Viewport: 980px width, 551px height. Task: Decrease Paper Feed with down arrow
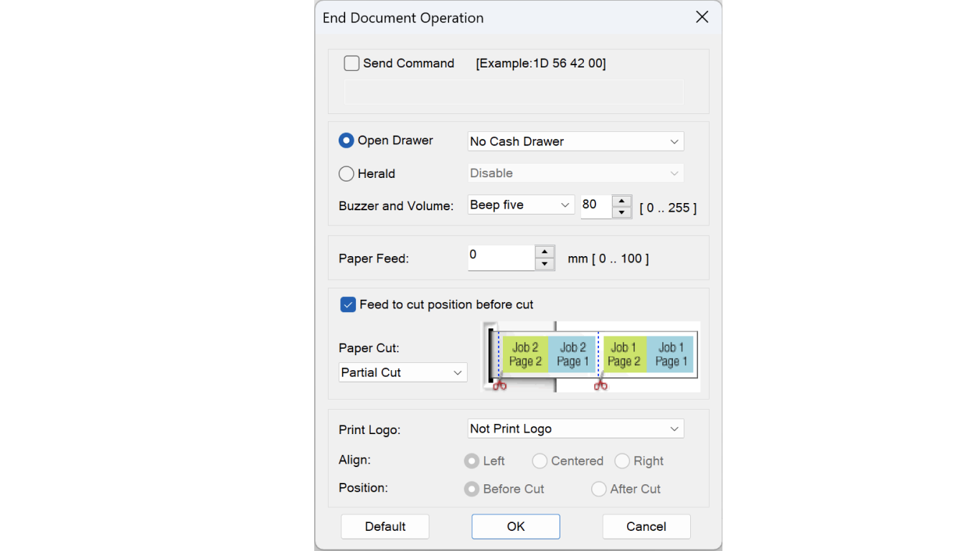coord(545,264)
